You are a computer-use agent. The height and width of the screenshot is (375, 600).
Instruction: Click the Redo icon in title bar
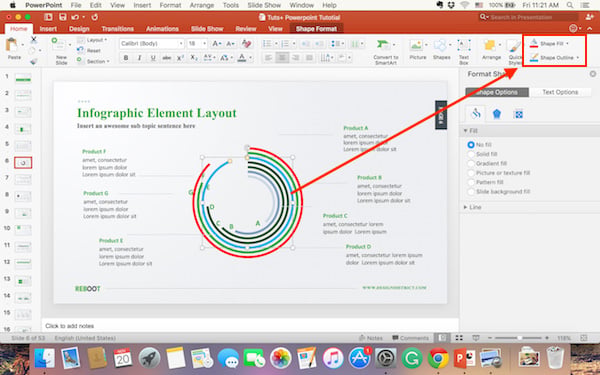pyautogui.click(x=95, y=17)
